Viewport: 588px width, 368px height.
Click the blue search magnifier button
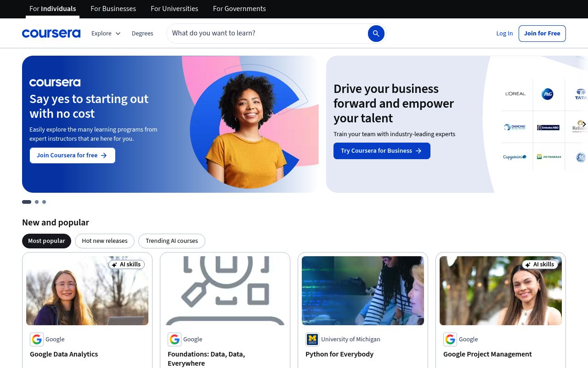coord(376,33)
